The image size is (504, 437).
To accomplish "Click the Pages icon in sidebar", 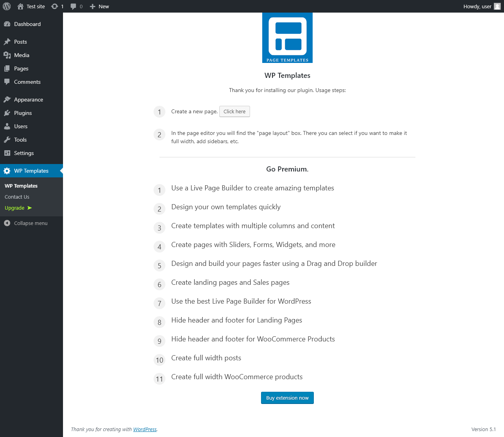I will pyautogui.click(x=7, y=68).
